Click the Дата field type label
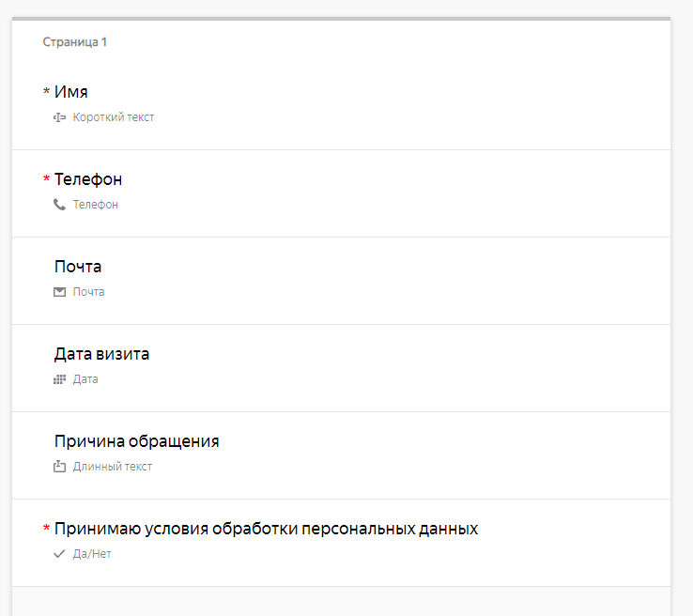 click(85, 379)
